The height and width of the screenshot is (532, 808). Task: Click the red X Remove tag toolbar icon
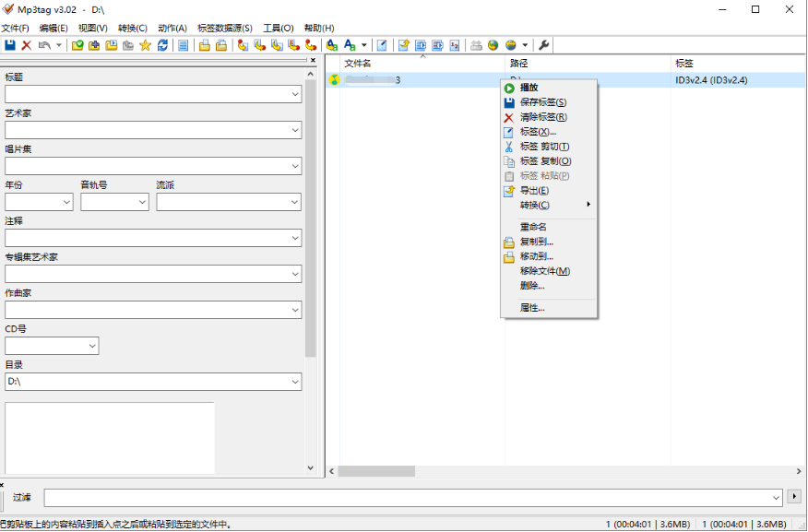click(27, 45)
